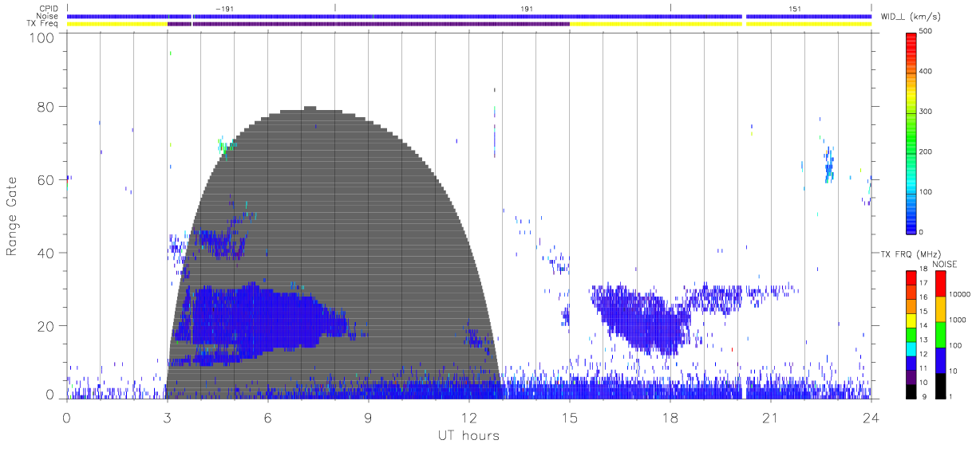Click the 9 tick on UT hours axis

[368, 417]
